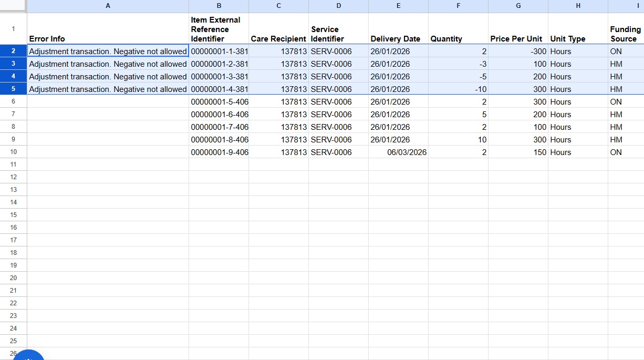Click cell '00000001-7-406'
Viewport: 644px width, 360px height.
click(x=219, y=127)
